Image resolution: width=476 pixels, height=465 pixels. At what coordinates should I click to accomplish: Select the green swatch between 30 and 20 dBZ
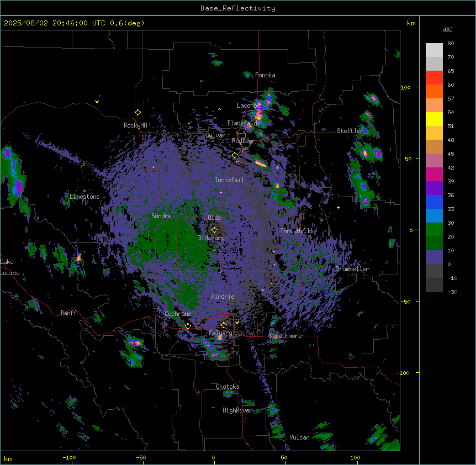434,230
